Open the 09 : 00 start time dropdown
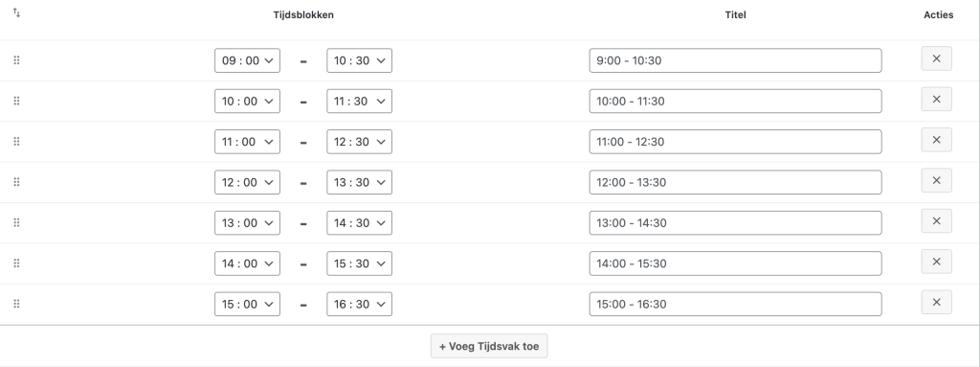 pyautogui.click(x=248, y=60)
